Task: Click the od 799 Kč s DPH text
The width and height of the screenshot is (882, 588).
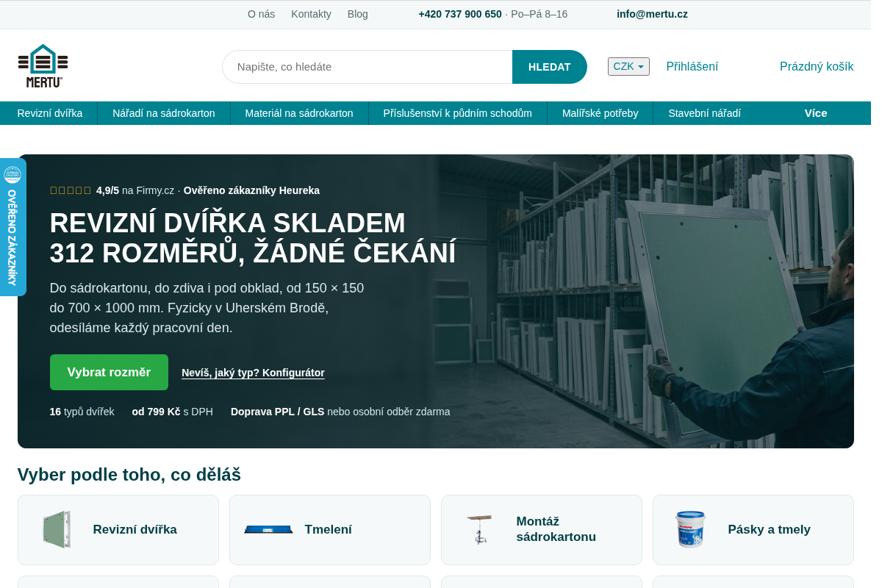Action: [x=172, y=412]
